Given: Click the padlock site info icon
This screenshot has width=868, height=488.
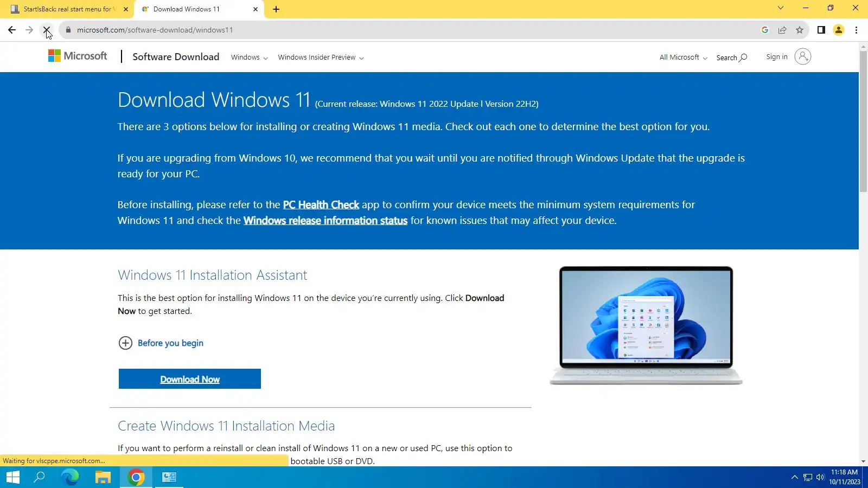Looking at the screenshot, I should click(68, 30).
